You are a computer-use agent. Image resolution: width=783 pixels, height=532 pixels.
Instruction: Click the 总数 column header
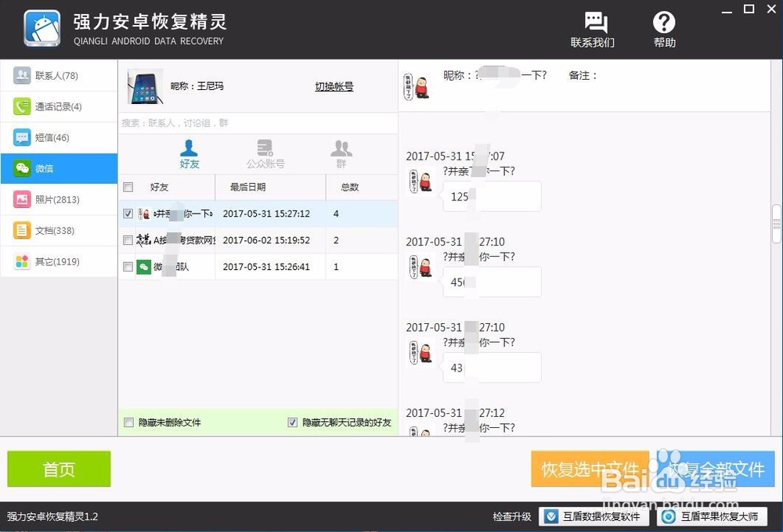point(362,187)
